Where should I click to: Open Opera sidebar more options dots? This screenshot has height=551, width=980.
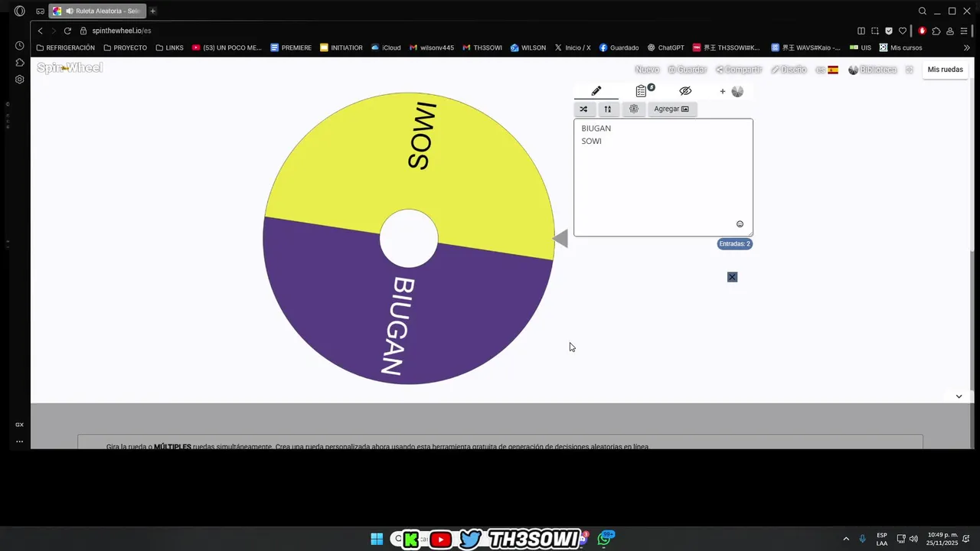(x=19, y=442)
